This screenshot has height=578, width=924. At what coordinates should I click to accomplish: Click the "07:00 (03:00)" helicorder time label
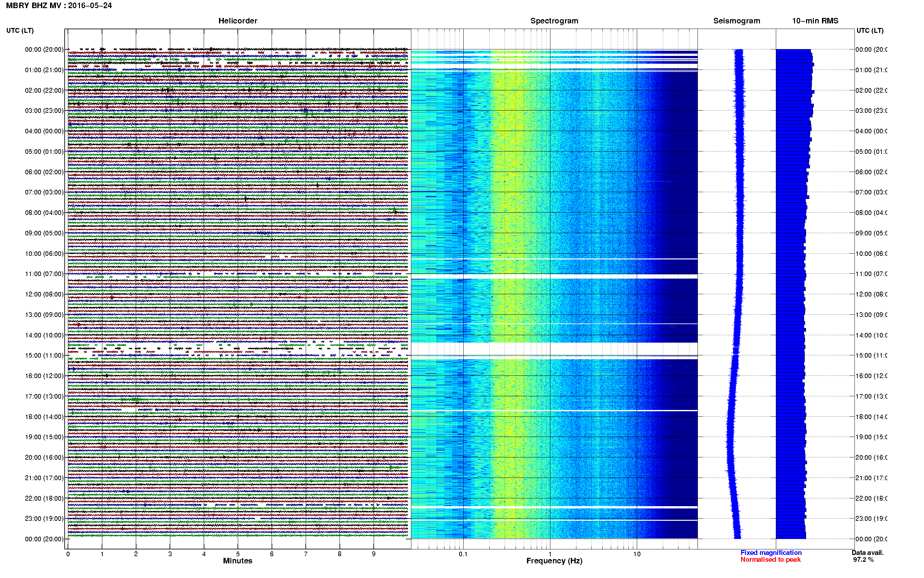[x=44, y=192]
